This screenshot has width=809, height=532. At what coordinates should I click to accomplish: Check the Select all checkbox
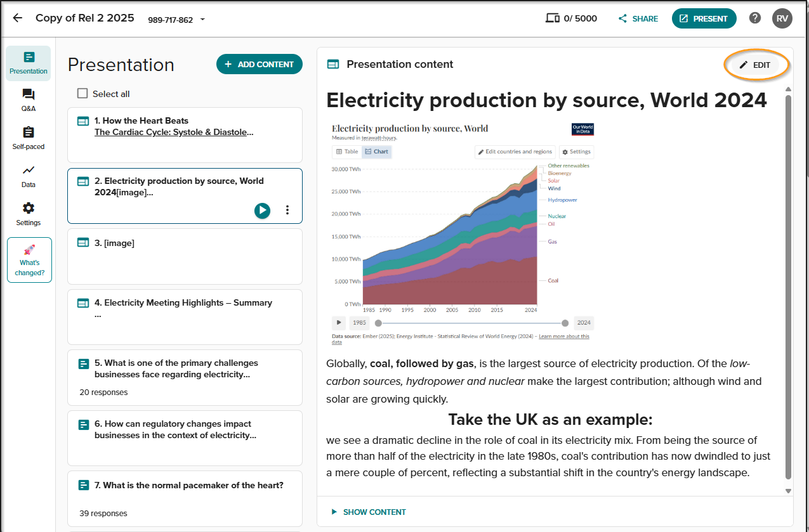click(82, 94)
